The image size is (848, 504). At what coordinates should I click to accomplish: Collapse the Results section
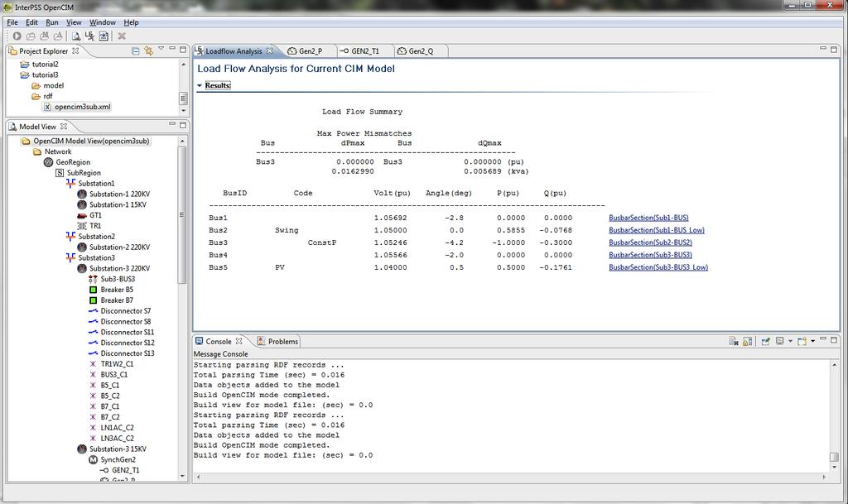point(200,85)
